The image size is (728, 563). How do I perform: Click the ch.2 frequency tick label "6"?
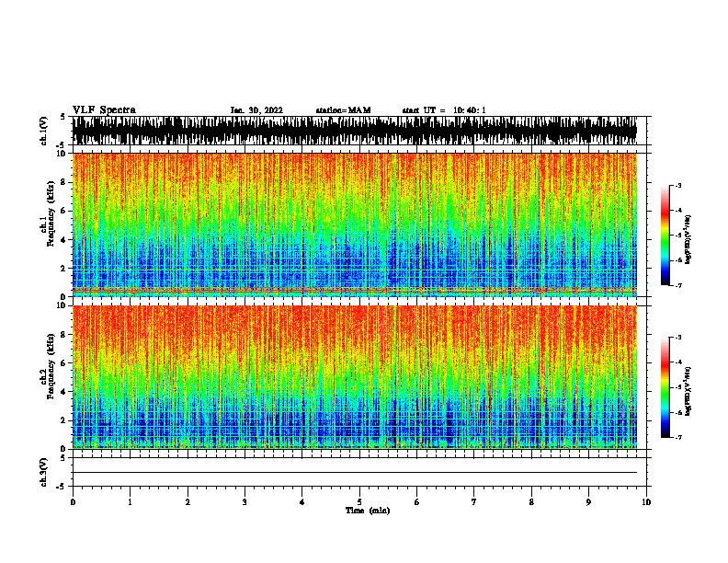point(63,363)
